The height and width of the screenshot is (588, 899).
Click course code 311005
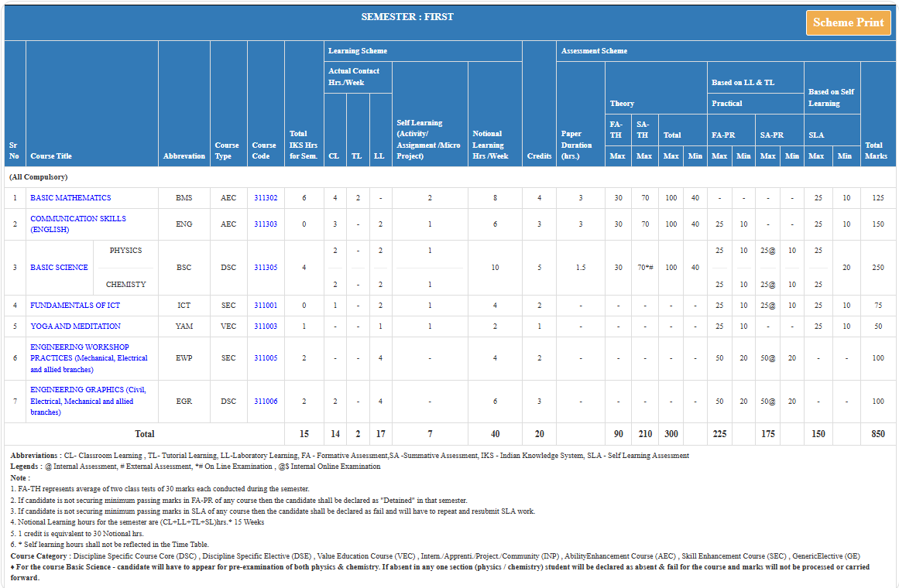pos(266,358)
